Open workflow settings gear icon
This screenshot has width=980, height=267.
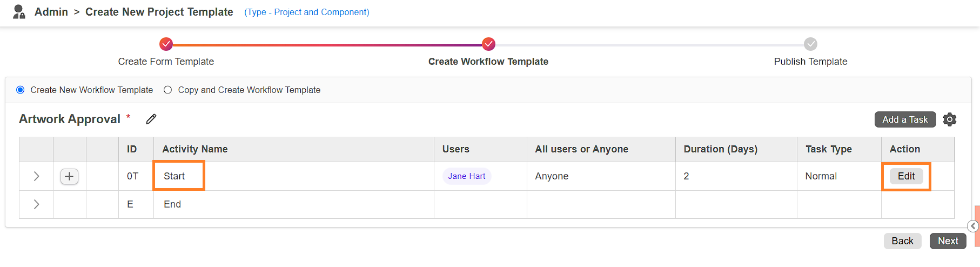click(950, 119)
